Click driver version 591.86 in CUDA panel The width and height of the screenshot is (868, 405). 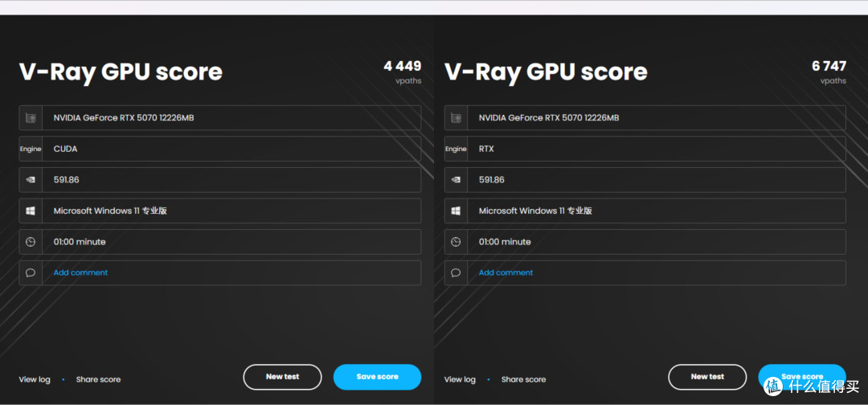click(67, 180)
